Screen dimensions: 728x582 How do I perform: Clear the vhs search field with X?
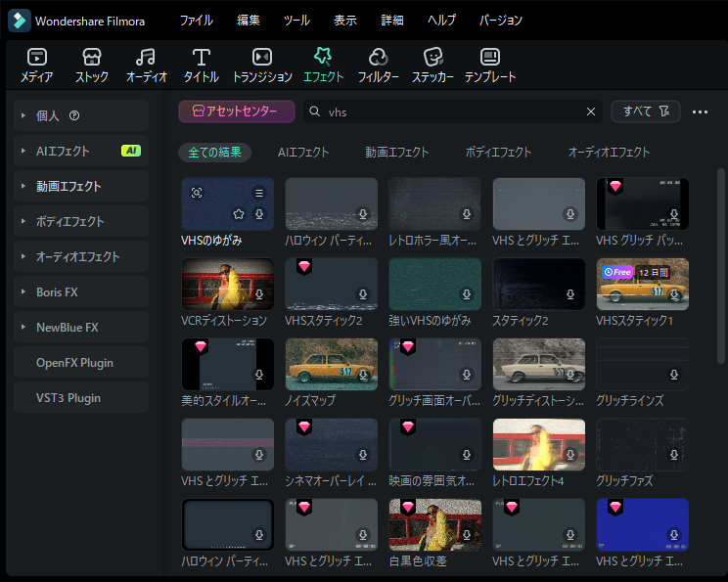pyautogui.click(x=590, y=112)
